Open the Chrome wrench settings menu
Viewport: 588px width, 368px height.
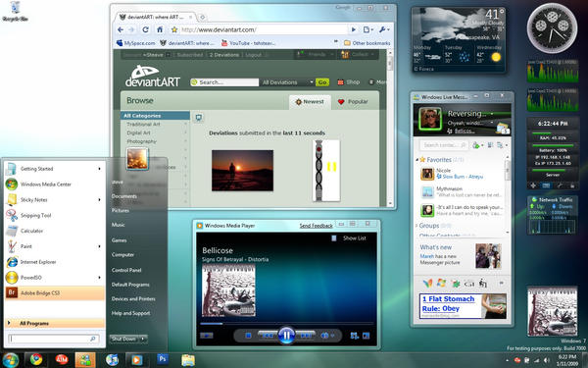pyautogui.click(x=384, y=29)
